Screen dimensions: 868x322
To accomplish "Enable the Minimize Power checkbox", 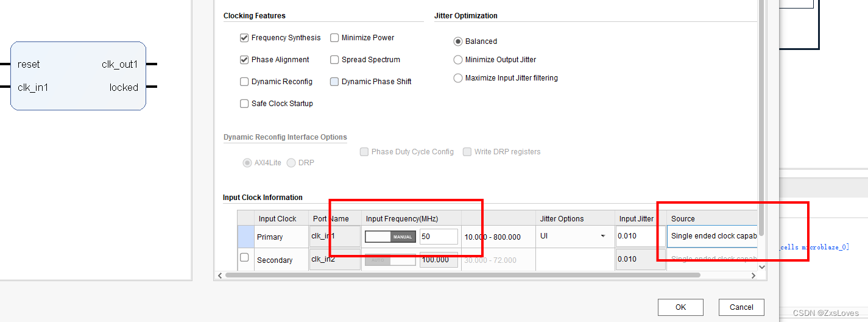I will (334, 38).
